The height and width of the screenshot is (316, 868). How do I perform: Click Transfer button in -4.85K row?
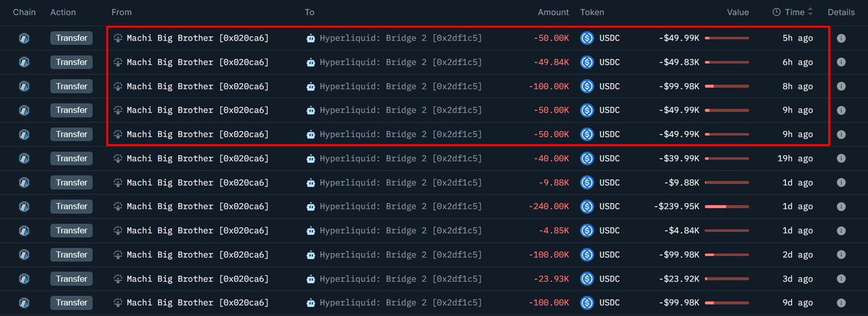(72, 230)
